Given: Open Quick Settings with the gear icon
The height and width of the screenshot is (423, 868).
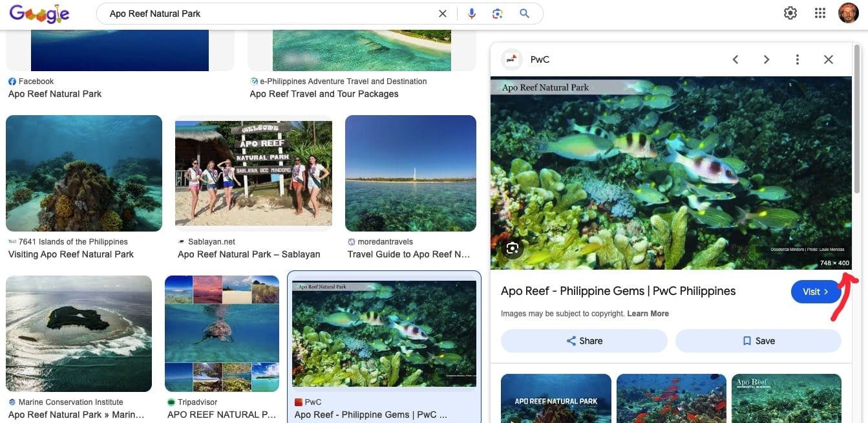Looking at the screenshot, I should tap(790, 12).
